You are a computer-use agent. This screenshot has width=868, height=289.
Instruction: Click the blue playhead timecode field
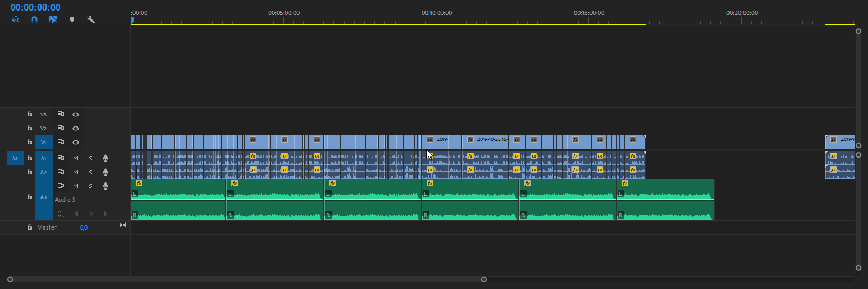35,7
